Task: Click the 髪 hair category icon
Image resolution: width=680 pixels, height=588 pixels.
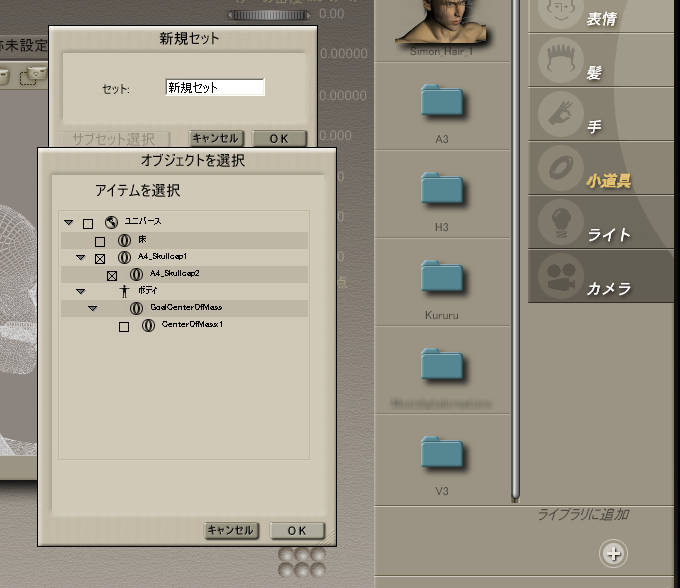Action: (560, 60)
